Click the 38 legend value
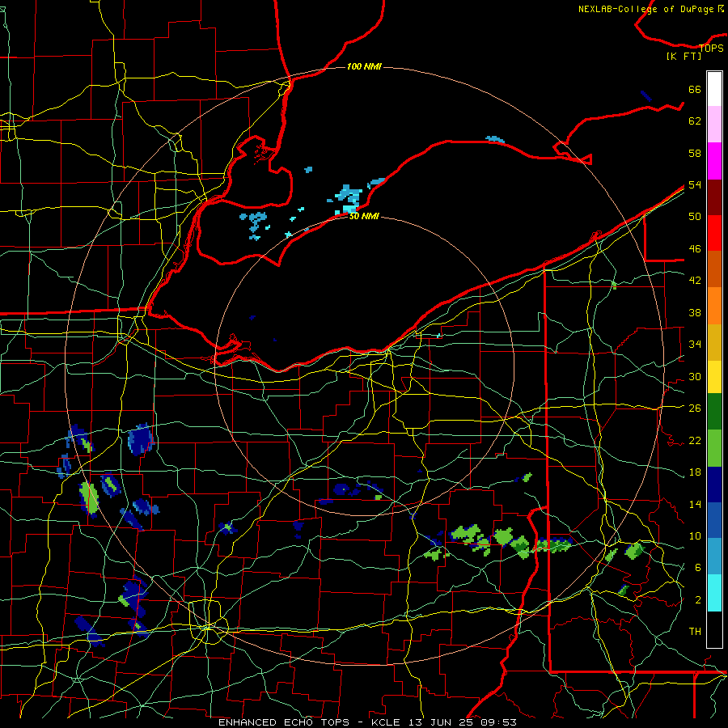 click(695, 312)
